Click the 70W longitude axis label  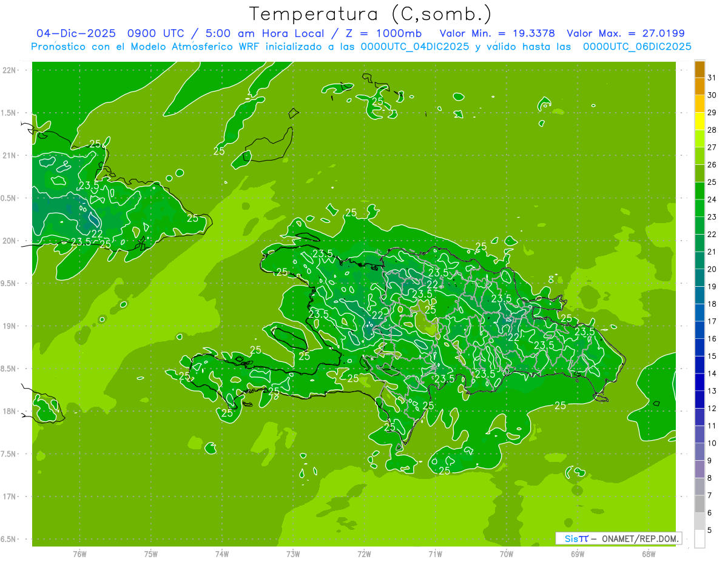tap(507, 554)
